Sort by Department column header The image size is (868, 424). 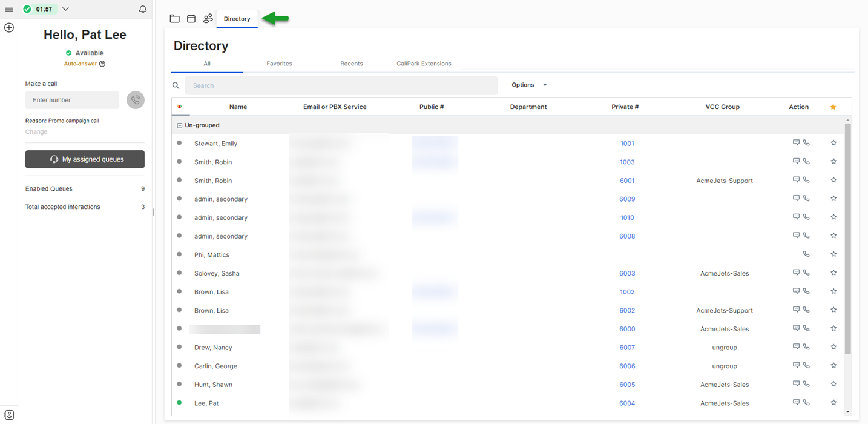tap(528, 107)
